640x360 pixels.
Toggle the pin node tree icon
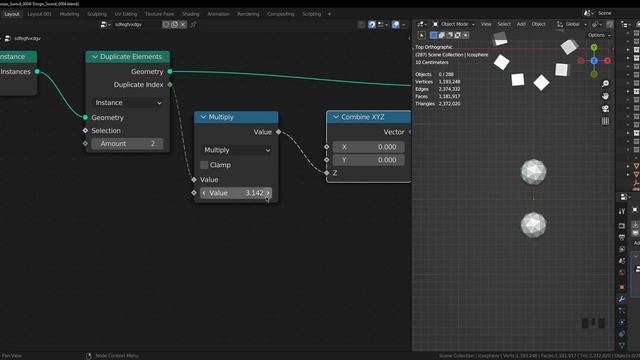pos(193,24)
